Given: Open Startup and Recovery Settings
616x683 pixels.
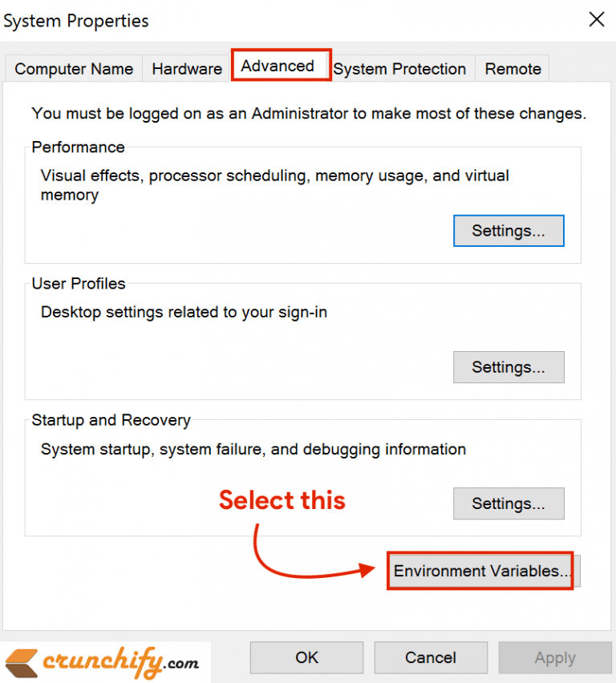Looking at the screenshot, I should pyautogui.click(x=509, y=503).
